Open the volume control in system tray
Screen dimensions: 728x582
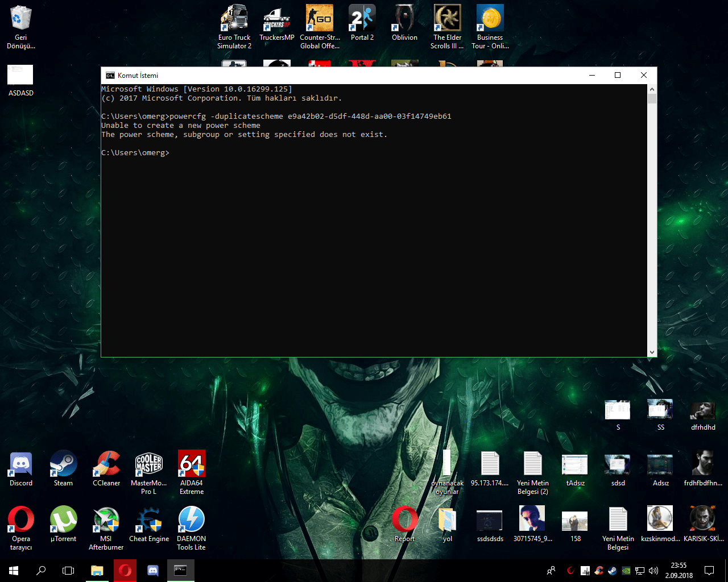coord(653,571)
